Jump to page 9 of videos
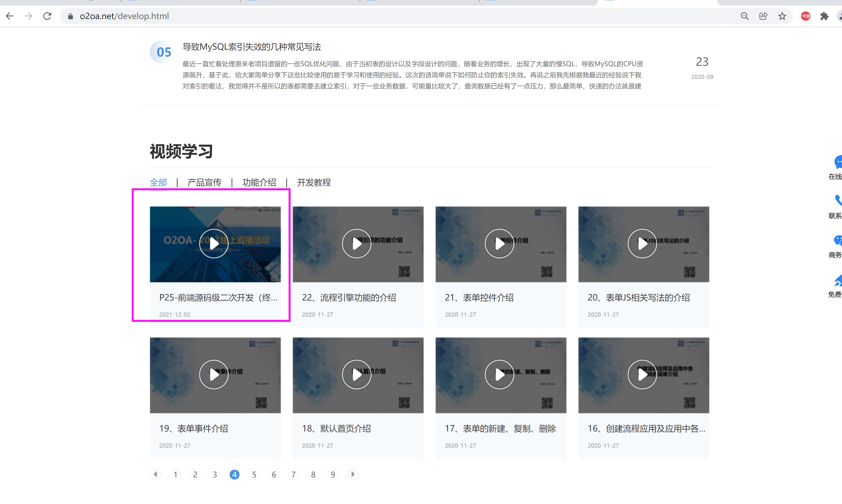The image size is (842, 504). pos(333,474)
